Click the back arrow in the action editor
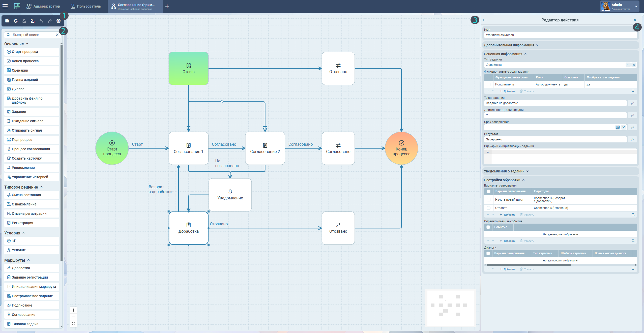The image size is (644, 333). (x=485, y=20)
